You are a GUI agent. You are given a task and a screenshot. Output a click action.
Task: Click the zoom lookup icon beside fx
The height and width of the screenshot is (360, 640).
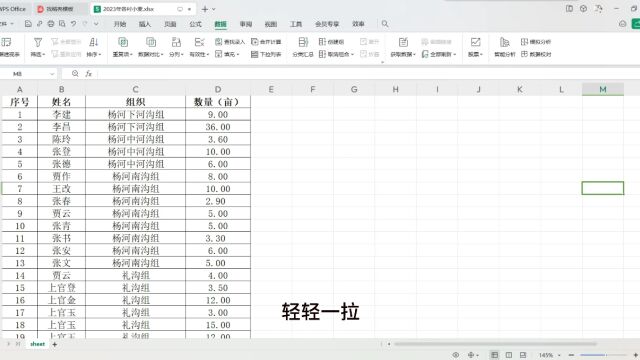click(75, 73)
